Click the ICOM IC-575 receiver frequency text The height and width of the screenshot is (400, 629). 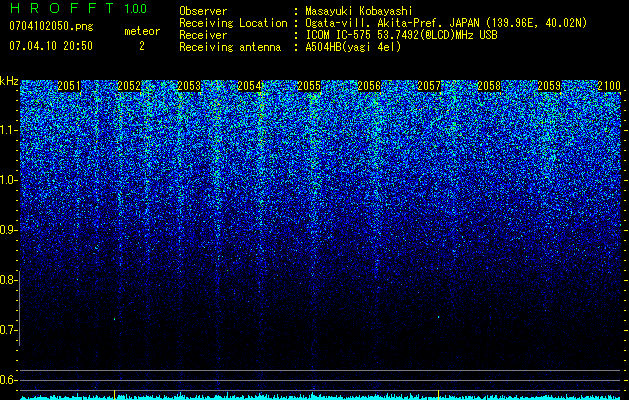[401, 35]
